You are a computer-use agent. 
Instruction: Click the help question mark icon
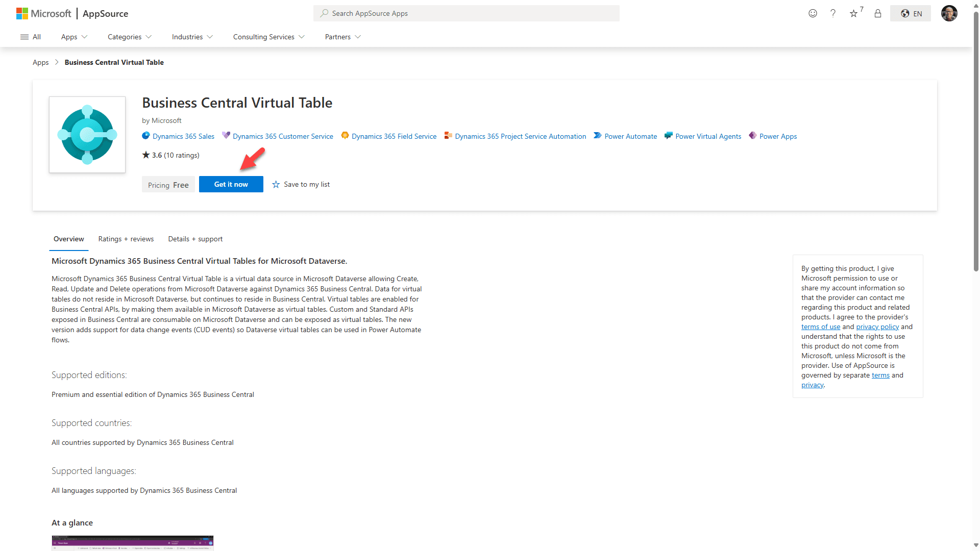tap(833, 14)
